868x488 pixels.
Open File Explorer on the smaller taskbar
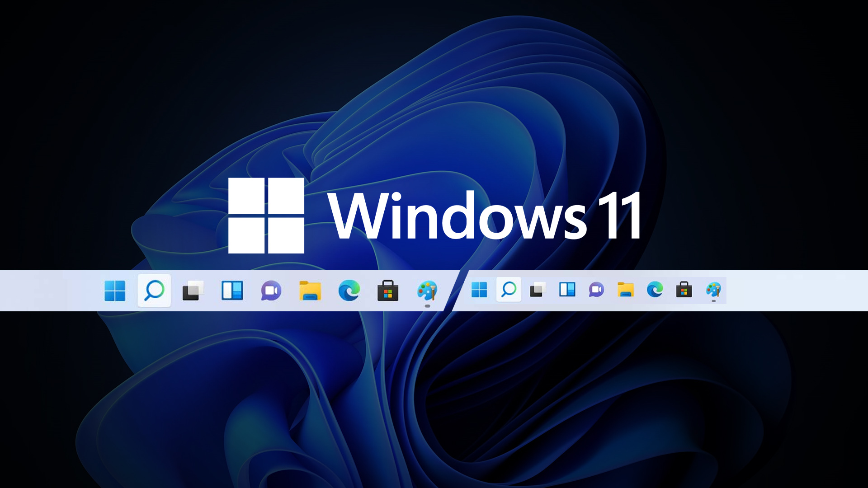(626, 290)
